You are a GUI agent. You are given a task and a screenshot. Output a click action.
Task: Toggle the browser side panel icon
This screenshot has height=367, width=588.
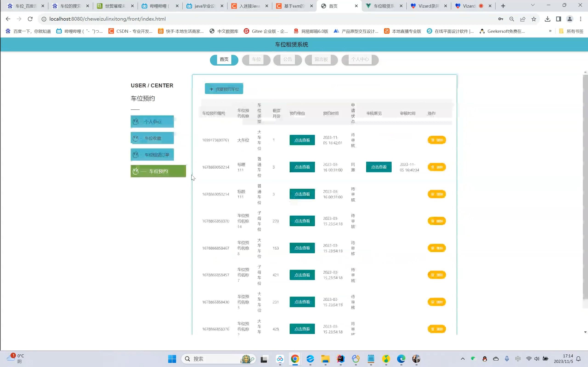[x=558, y=19]
